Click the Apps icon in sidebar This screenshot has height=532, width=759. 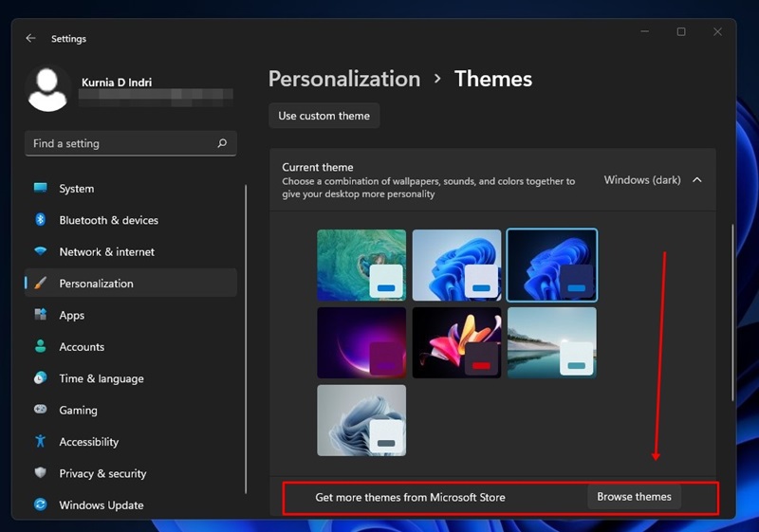(40, 315)
